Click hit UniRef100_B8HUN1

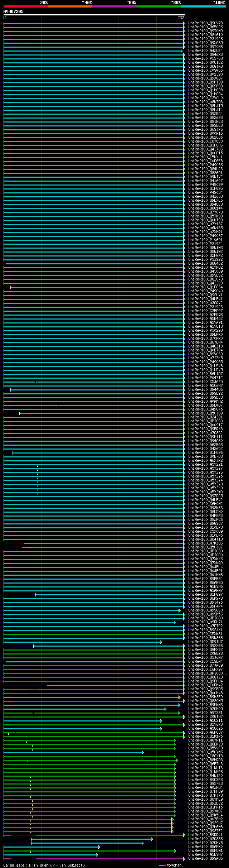click(x=205, y=850)
